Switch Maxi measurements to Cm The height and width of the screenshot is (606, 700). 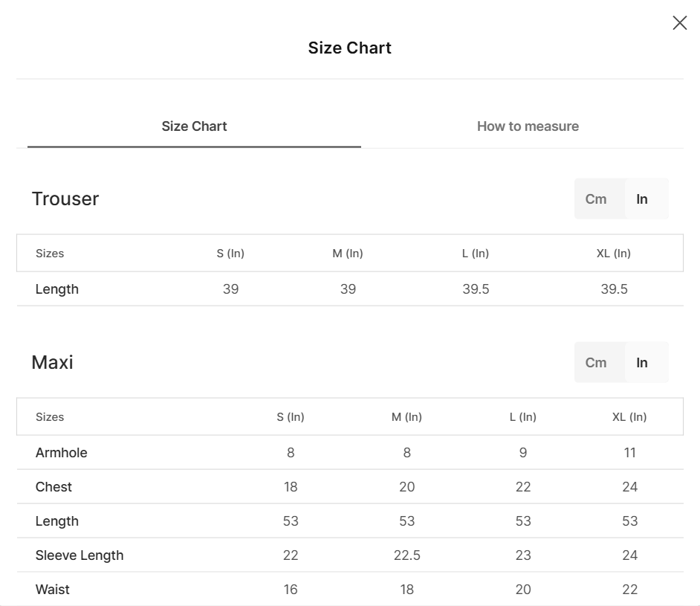point(595,362)
